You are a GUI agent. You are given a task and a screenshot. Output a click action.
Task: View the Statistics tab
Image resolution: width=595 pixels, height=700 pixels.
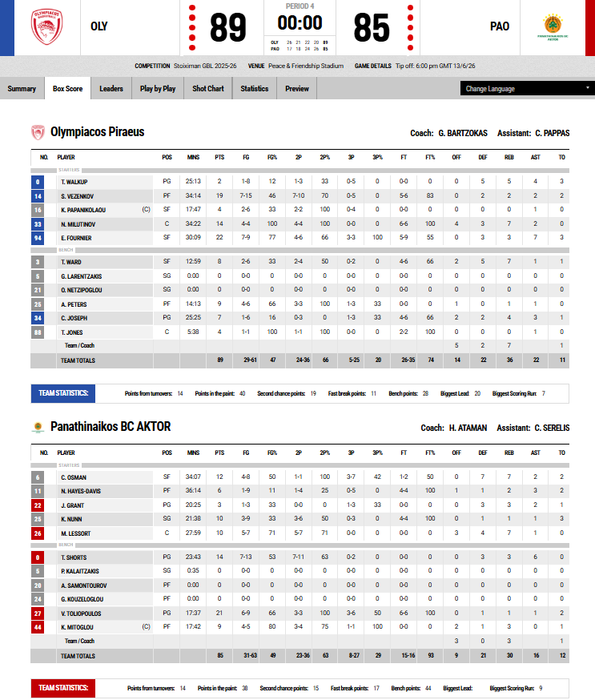pos(255,88)
